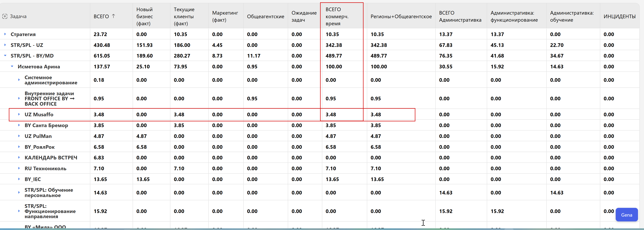Image resolution: width=644 pixels, height=230 pixels.
Task: Expand the UZ PulMan row
Action: tap(19, 136)
